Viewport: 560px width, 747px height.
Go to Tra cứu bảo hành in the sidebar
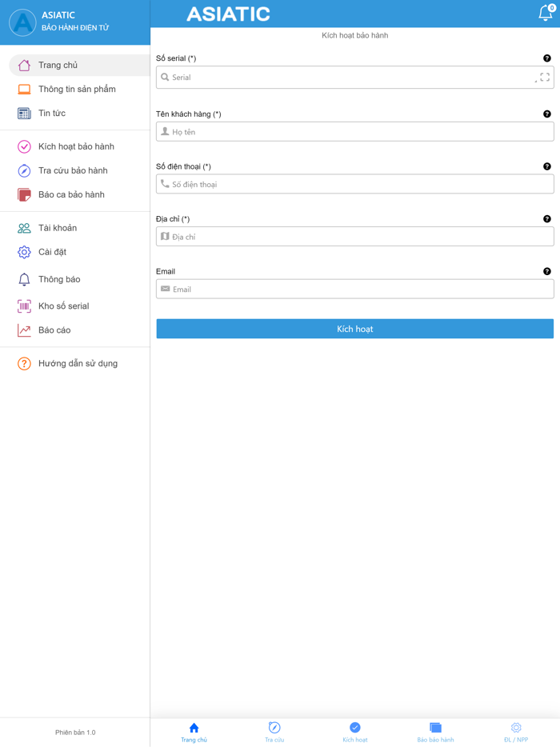[73, 171]
